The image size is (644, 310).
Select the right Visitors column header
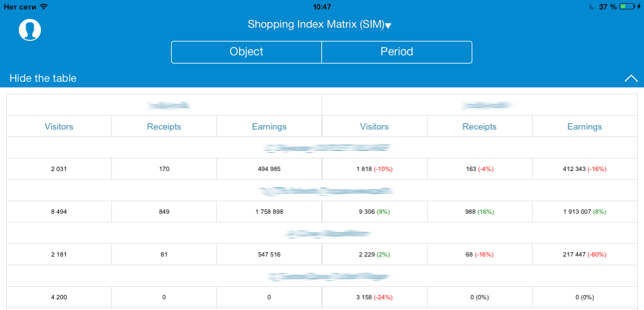(x=374, y=126)
